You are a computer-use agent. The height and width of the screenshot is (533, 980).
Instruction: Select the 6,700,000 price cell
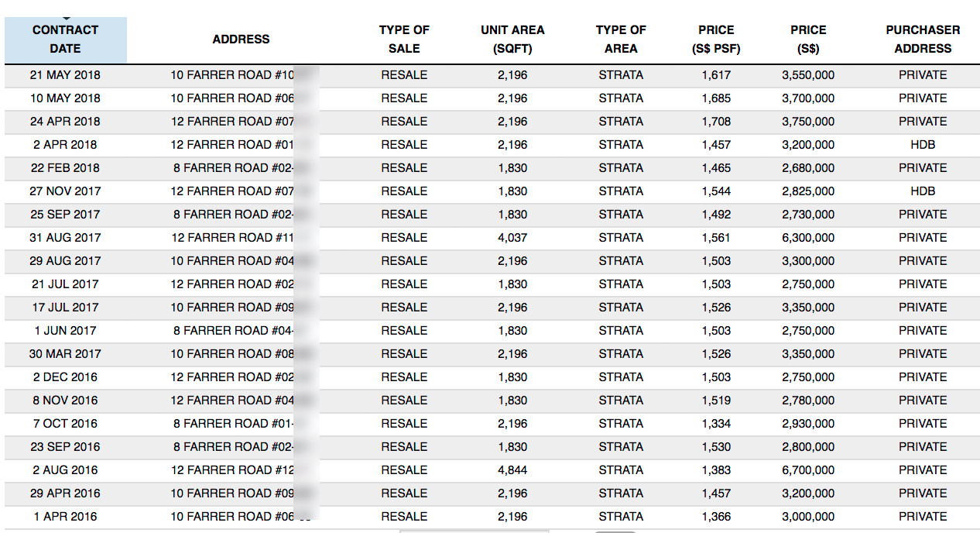click(808, 470)
